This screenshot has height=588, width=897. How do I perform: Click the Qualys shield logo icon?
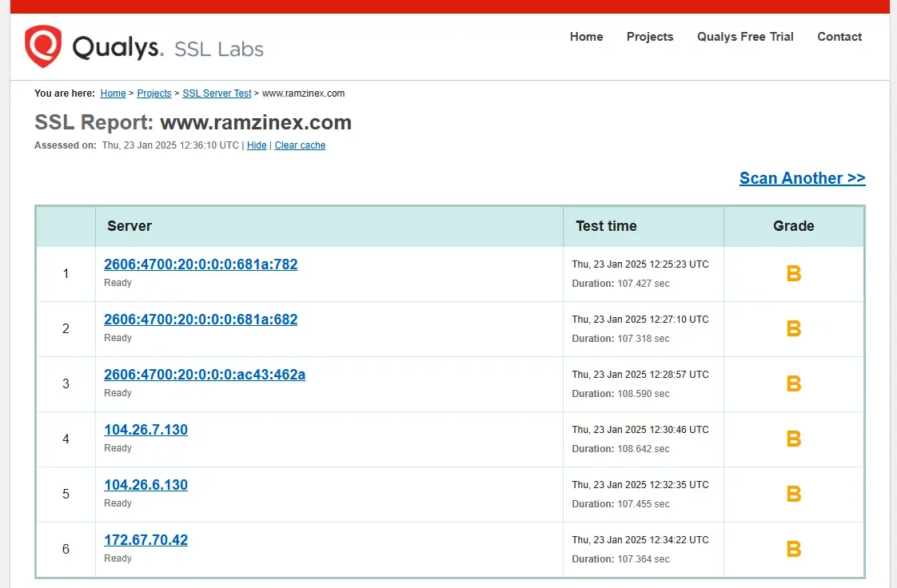43,46
